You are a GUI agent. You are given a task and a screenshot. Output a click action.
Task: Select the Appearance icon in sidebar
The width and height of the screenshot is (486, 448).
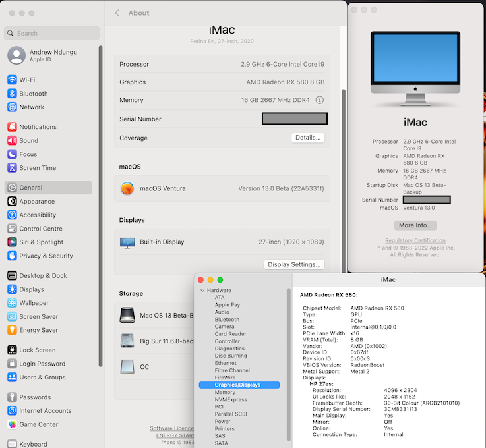[x=12, y=201]
